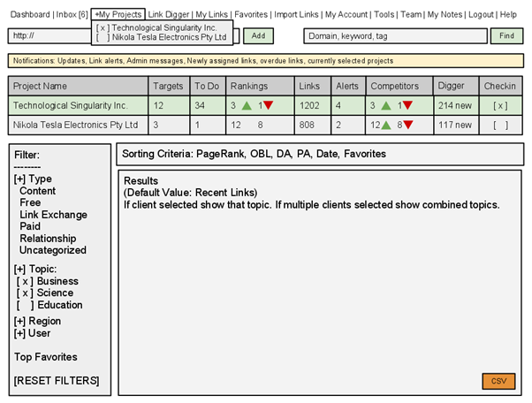Toggle Checkin box for Technological Singularity row
The width and height of the screenshot is (532, 403).
pos(500,105)
